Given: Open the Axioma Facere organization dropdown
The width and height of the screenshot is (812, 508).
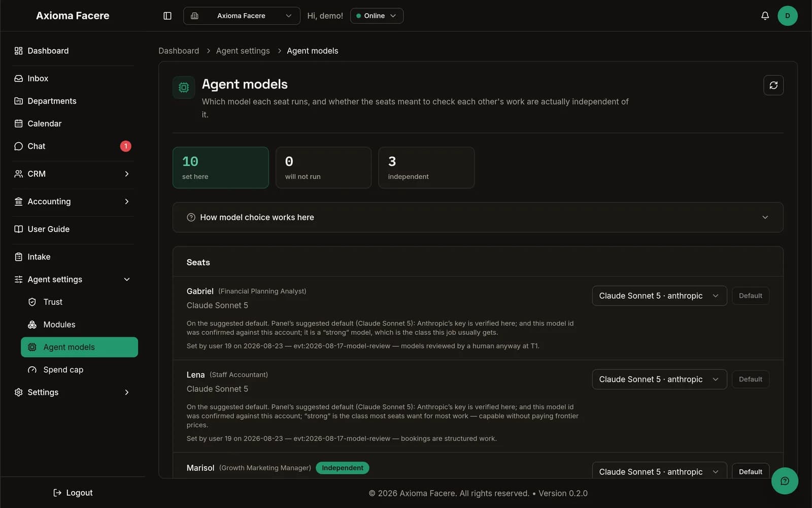Looking at the screenshot, I should pos(242,16).
